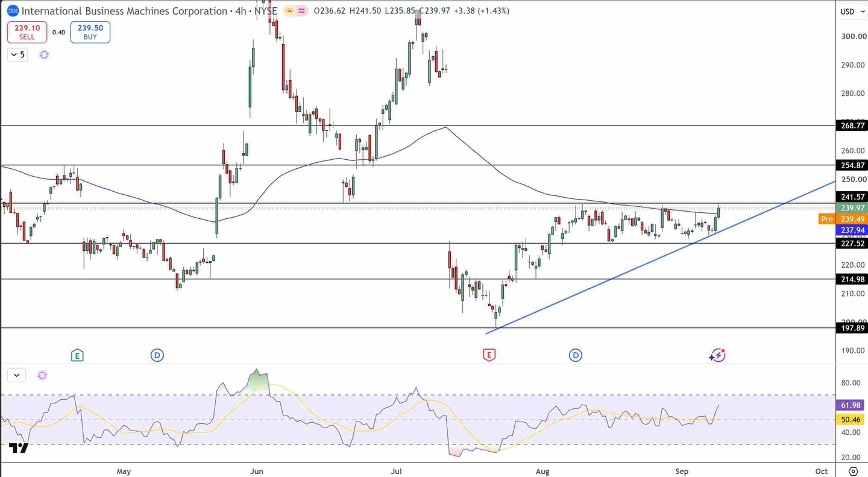Click the 239.50 BUY button
868x477 pixels.
click(90, 32)
